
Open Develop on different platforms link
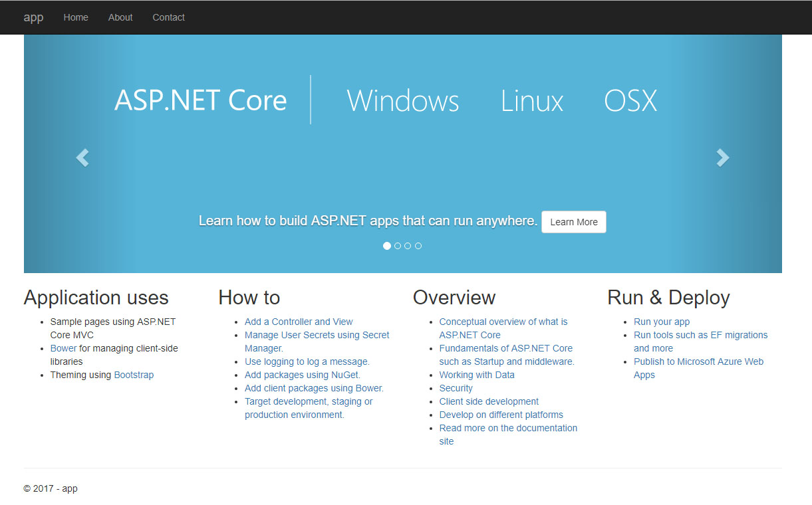[x=501, y=415]
